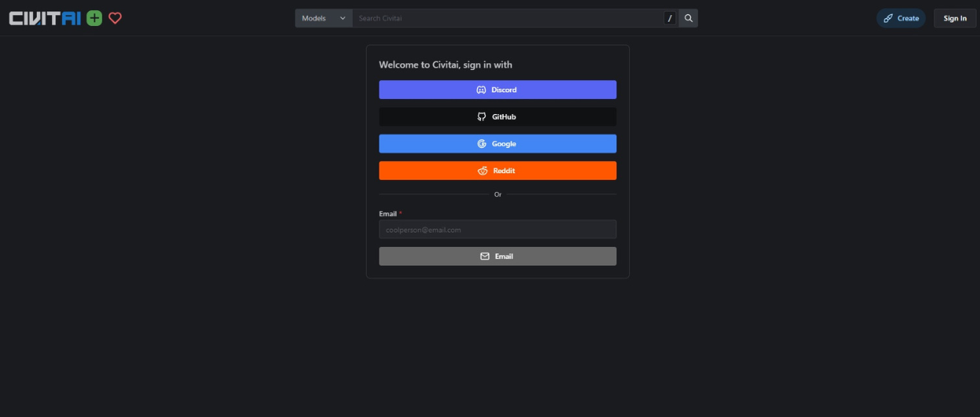Expand the chevron next to Models

pyautogui.click(x=342, y=18)
